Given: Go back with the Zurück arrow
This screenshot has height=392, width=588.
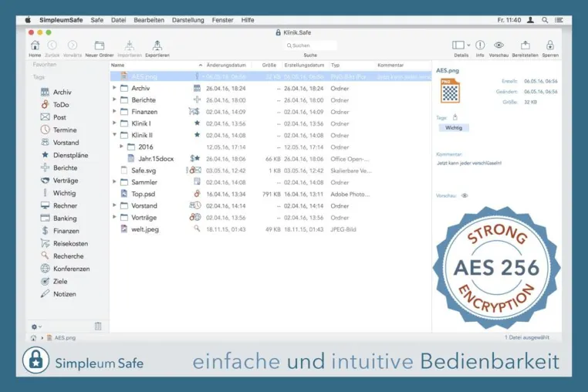Looking at the screenshot, I should (52, 46).
